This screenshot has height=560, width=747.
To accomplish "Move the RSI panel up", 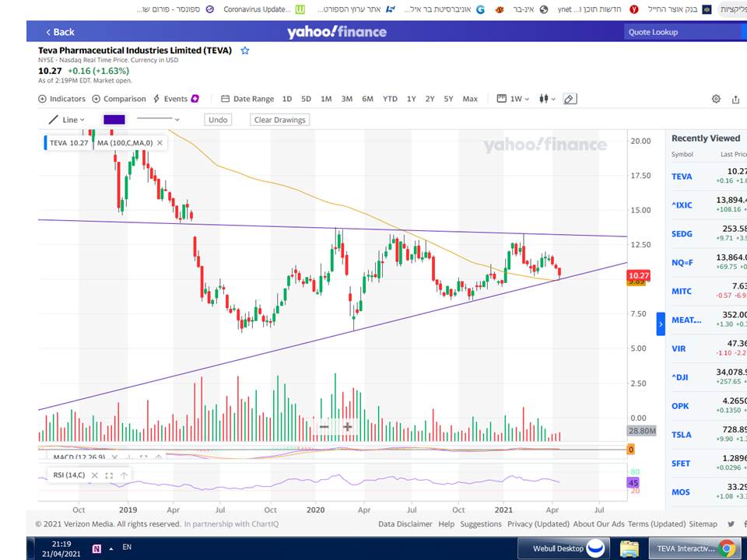I will 124,475.
